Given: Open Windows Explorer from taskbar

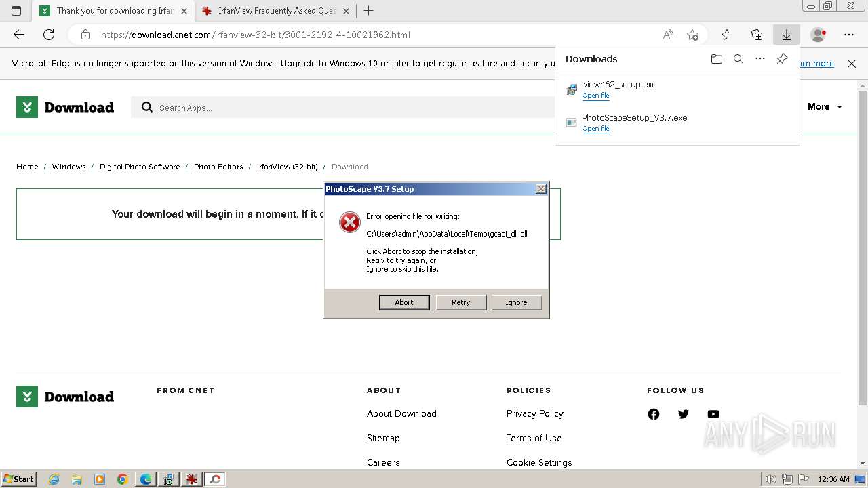Looking at the screenshot, I should click(x=77, y=479).
